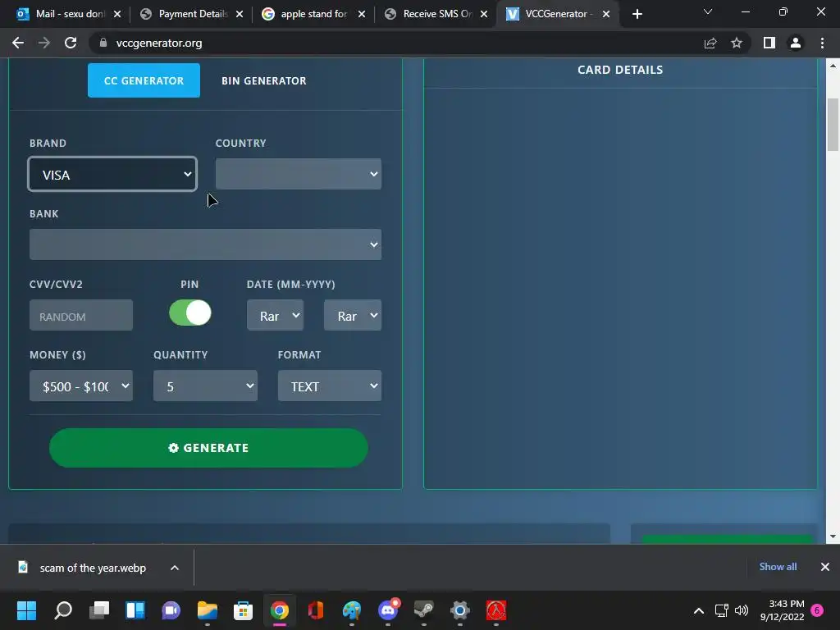Open the Windows Start menu

pyautogui.click(x=26, y=610)
